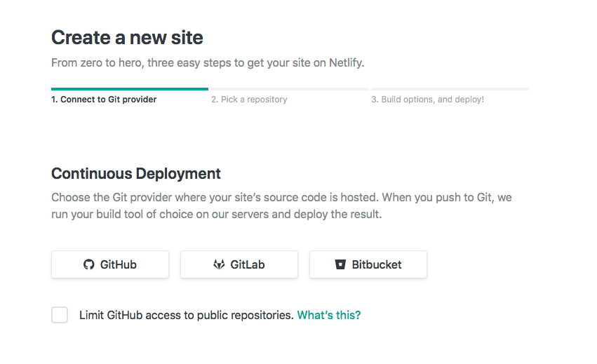
Task: Click the gray progress bar above step two
Action: [x=290, y=89]
